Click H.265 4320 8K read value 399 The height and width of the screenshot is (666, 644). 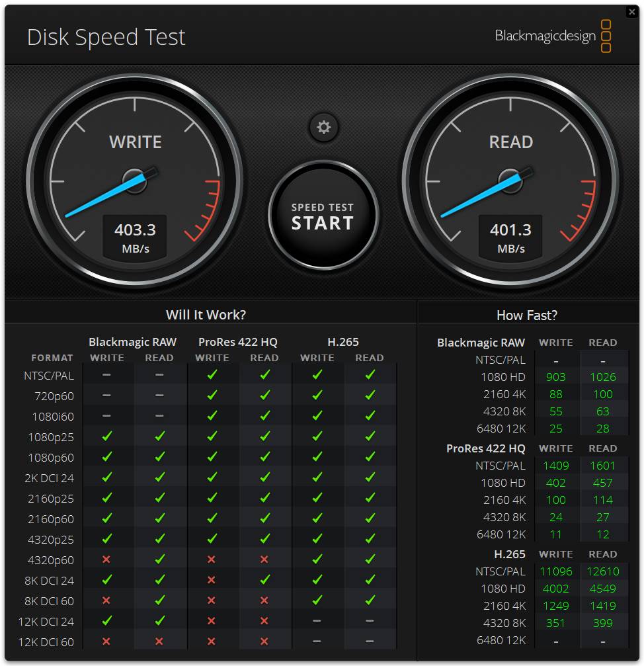tap(603, 623)
